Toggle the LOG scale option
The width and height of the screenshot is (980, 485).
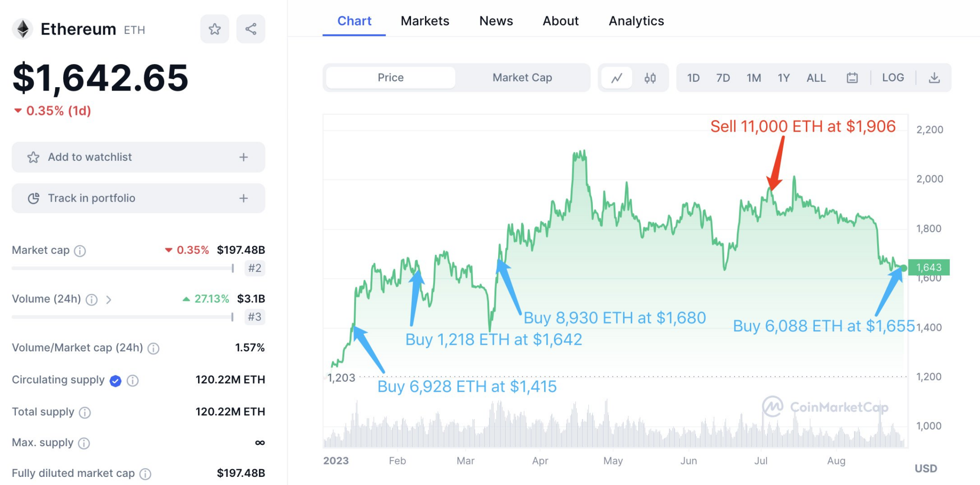click(x=893, y=78)
